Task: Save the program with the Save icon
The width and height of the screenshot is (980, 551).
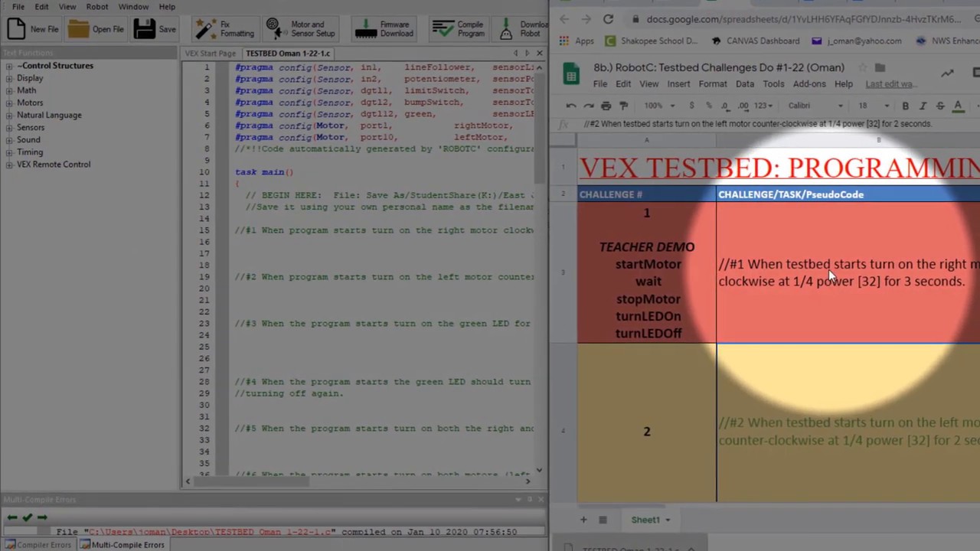Action: 155,29
